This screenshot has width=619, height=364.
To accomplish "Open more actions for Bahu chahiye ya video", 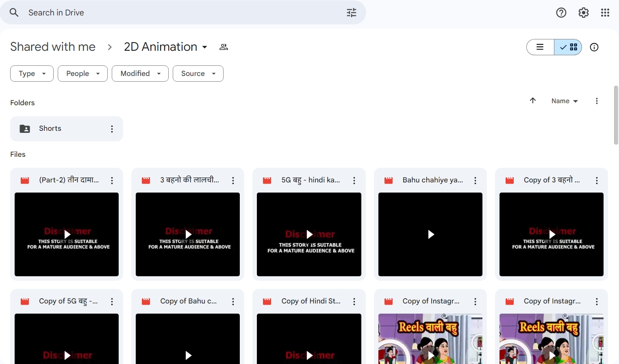I will point(475,180).
